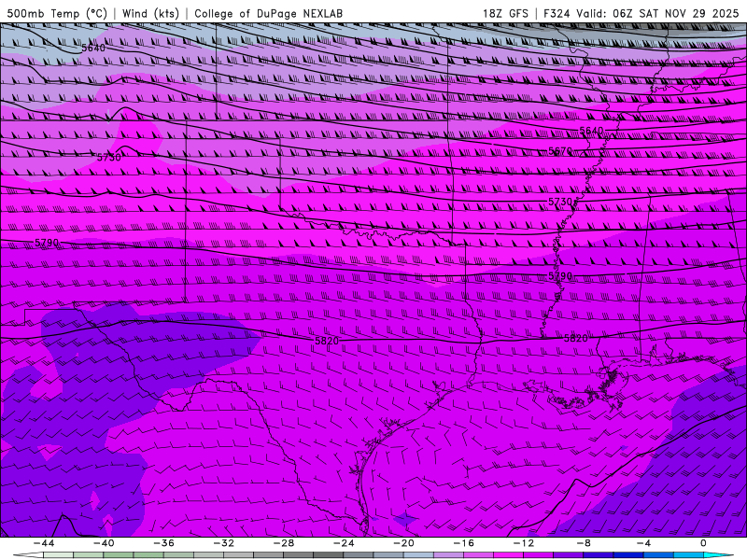Click the -4 colorbar tick label
The width and height of the screenshot is (747, 560).
pyautogui.click(x=644, y=543)
